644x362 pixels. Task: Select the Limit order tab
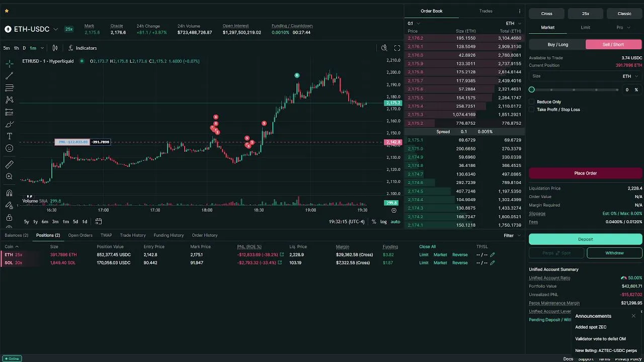pyautogui.click(x=586, y=28)
